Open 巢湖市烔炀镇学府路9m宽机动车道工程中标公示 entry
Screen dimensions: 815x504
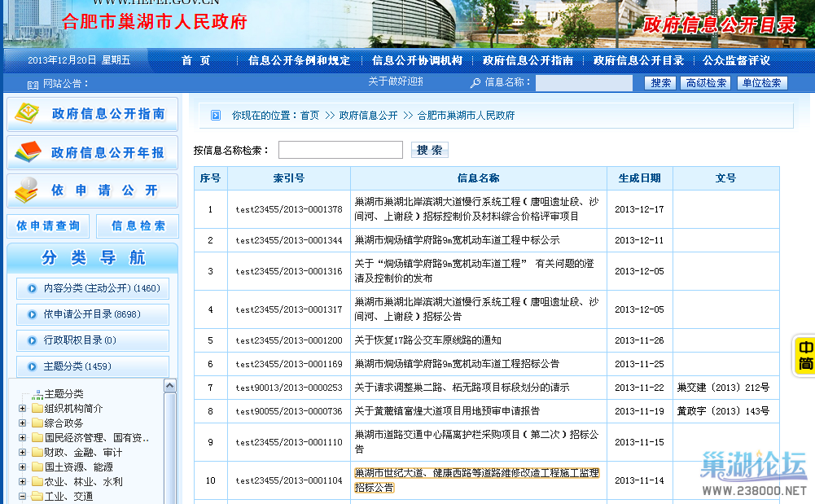(x=457, y=240)
